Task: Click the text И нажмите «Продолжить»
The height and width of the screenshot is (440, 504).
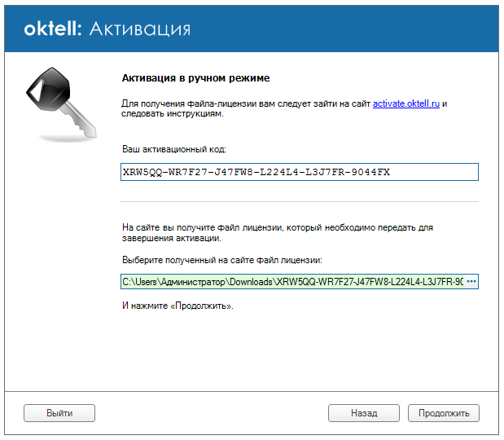Action: (x=177, y=306)
